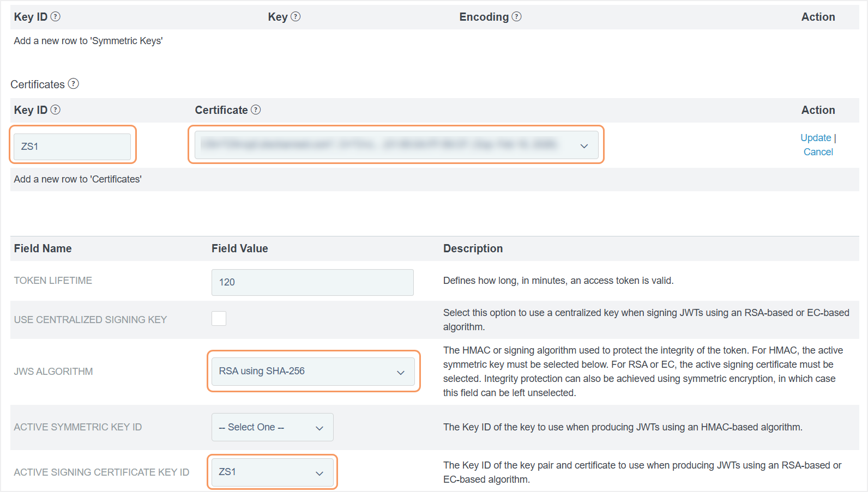Click help icon next to Symmetric Keys Key ID
The height and width of the screenshot is (492, 868).
[56, 17]
